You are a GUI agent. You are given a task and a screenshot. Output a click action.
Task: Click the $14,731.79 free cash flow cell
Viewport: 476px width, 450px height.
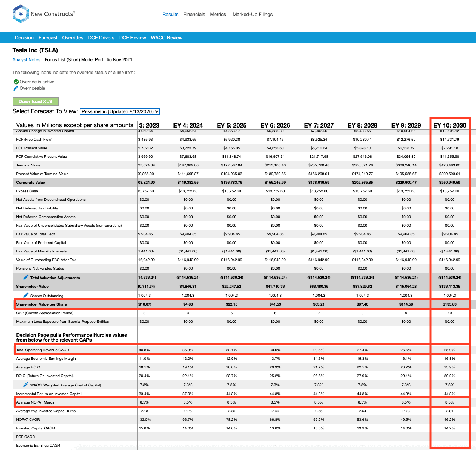pos(450,140)
